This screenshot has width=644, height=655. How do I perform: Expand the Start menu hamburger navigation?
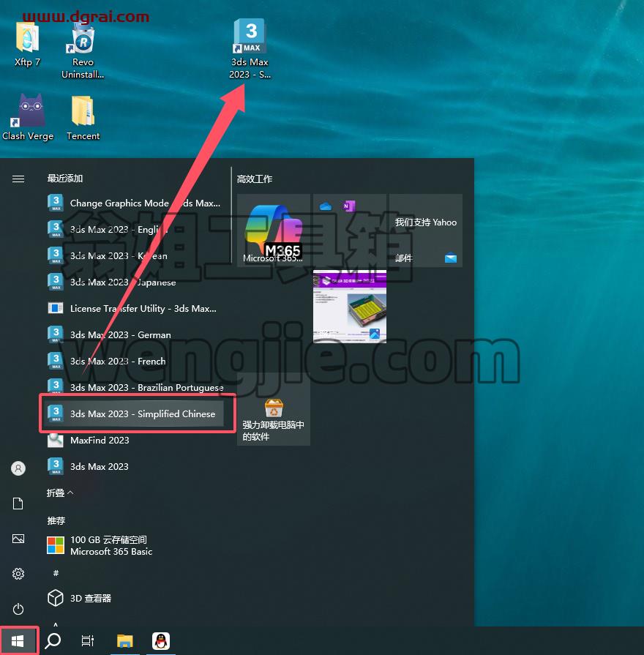tap(18, 179)
